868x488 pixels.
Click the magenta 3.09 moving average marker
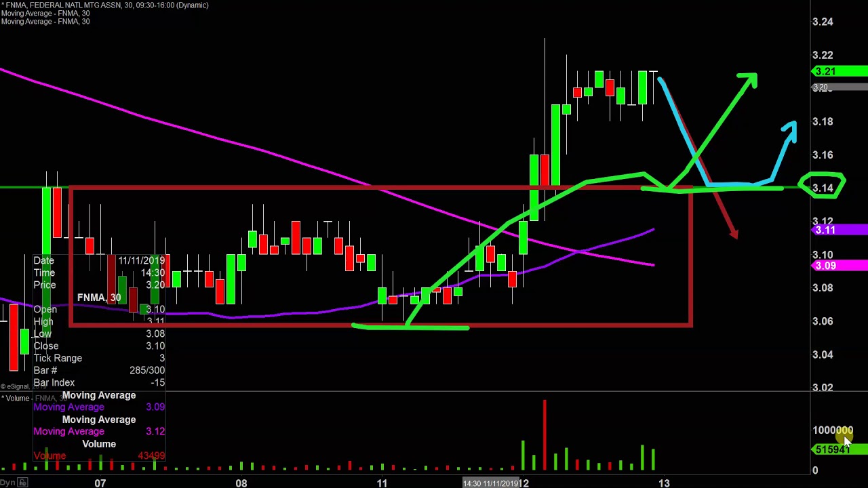coord(840,266)
